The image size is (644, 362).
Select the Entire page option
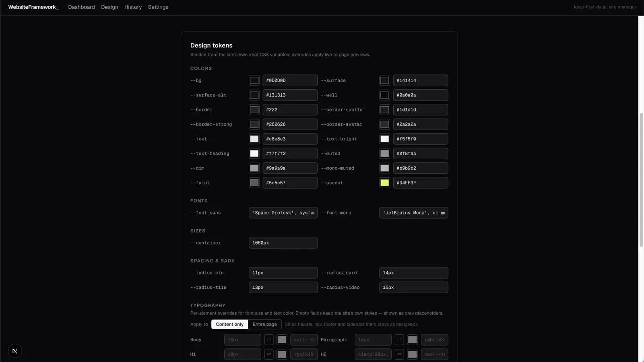point(265,324)
